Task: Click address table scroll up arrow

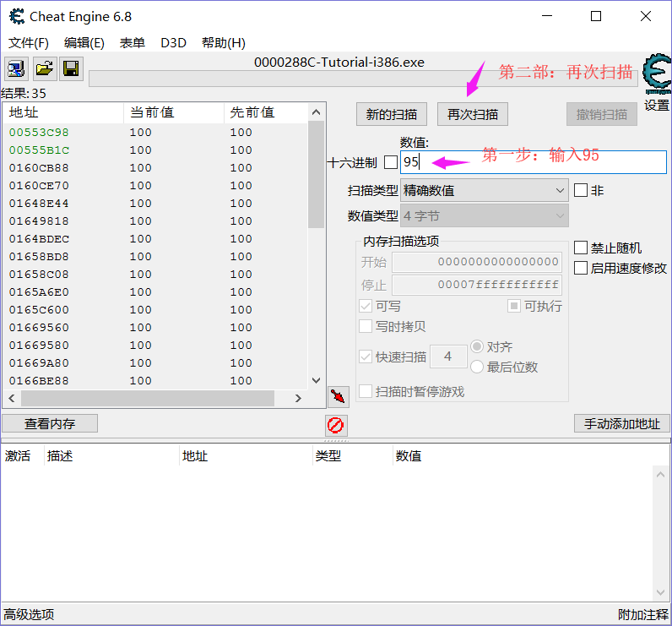Action: (660, 474)
